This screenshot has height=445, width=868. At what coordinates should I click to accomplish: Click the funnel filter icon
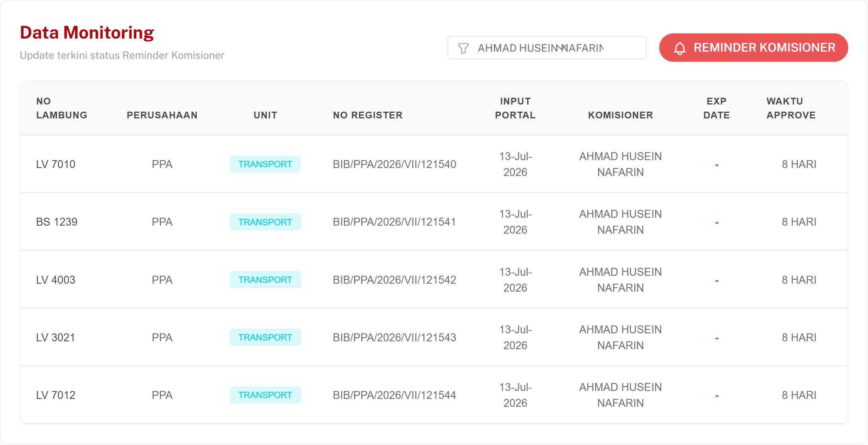[x=463, y=48]
